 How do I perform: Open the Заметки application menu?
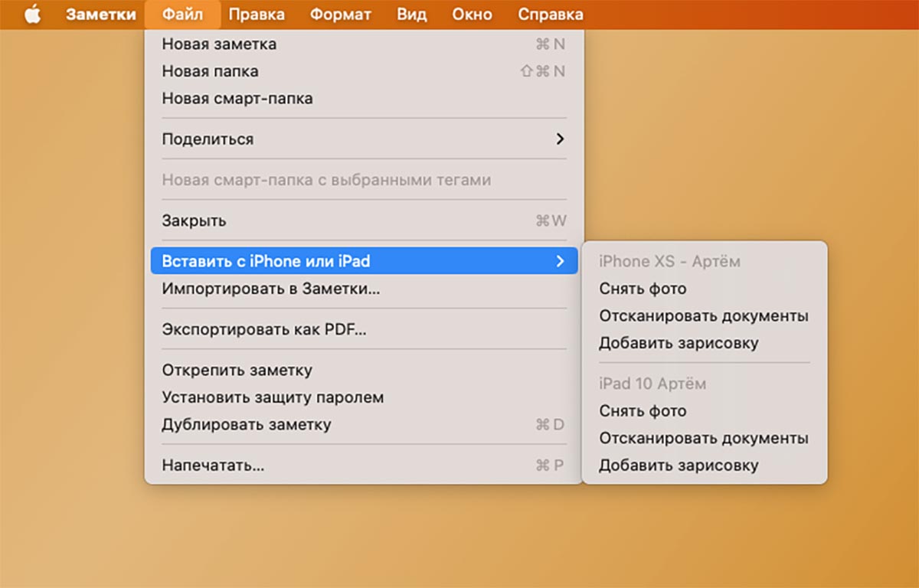point(101,15)
